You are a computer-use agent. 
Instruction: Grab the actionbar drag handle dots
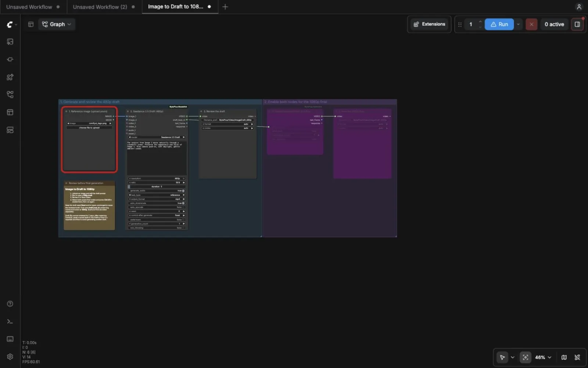point(460,24)
